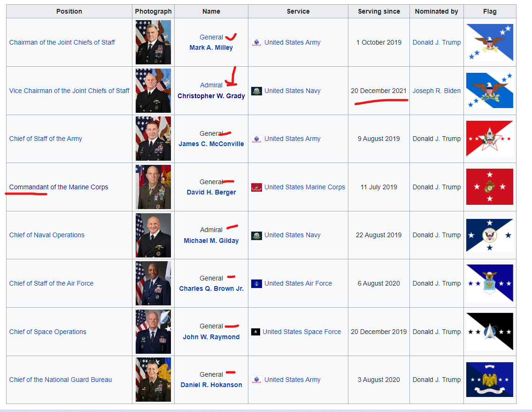Click the John W. Raymond name link
The image size is (532, 412).
click(x=211, y=337)
